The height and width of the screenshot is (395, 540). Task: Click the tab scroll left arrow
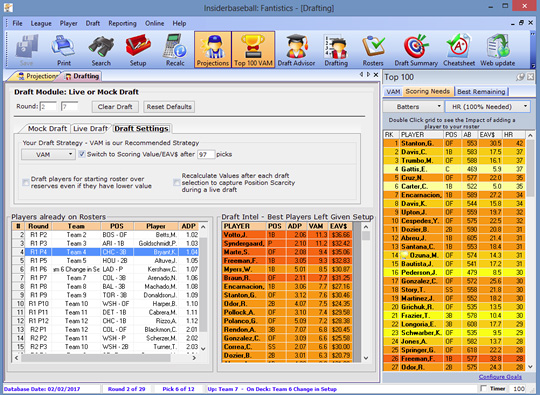tap(361, 74)
